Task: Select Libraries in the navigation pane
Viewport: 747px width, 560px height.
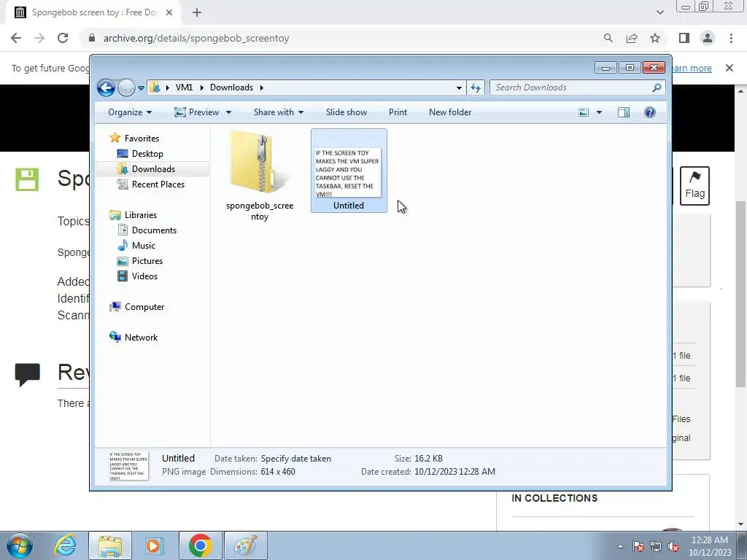Action: point(141,215)
